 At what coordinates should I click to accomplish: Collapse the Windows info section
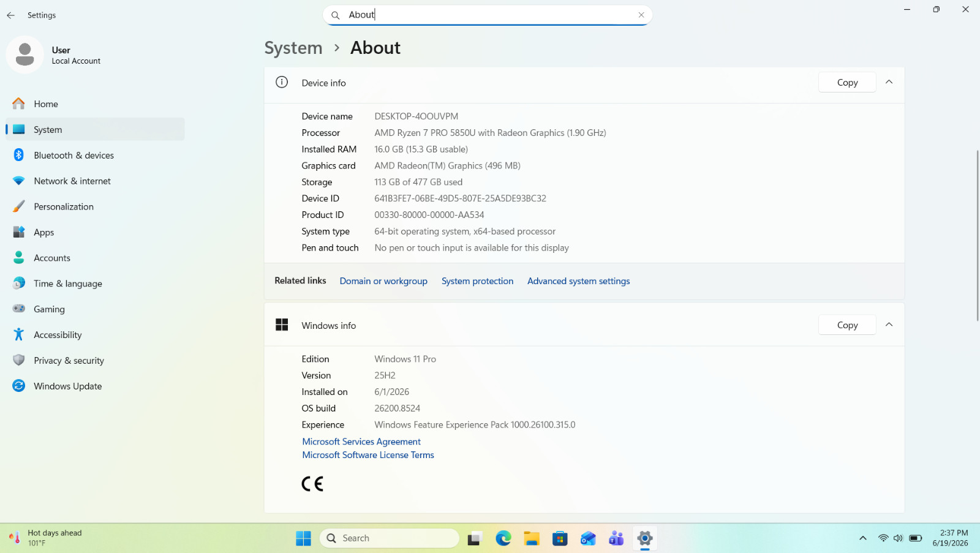coord(889,325)
